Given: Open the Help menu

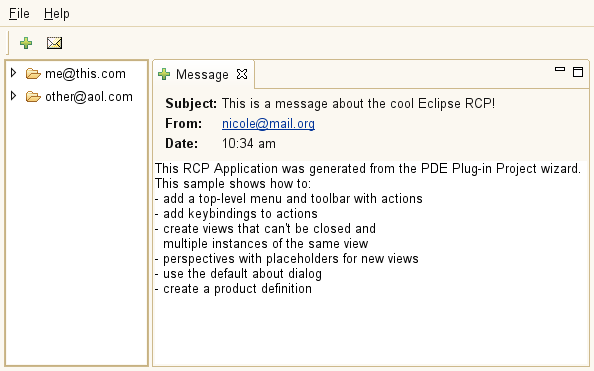Looking at the screenshot, I should point(56,14).
